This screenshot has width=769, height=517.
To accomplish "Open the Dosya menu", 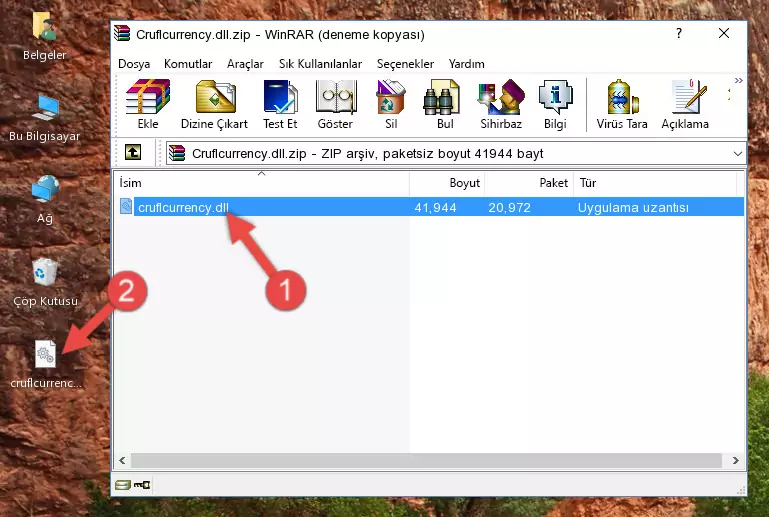I will 134,64.
